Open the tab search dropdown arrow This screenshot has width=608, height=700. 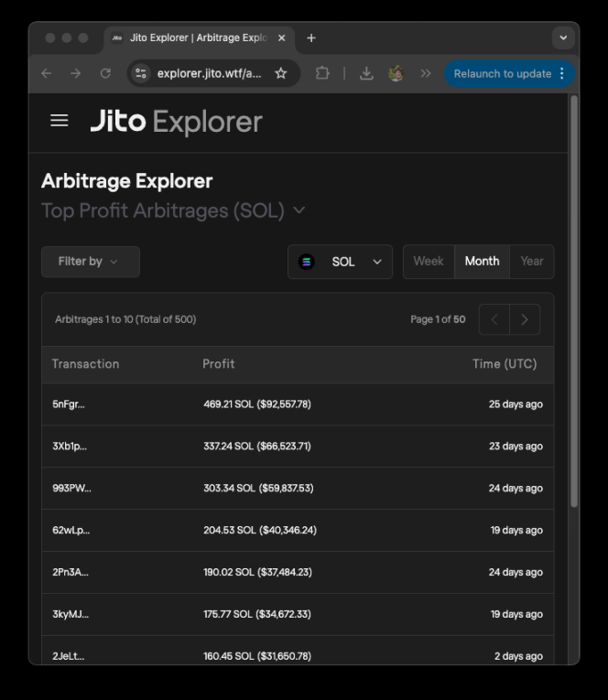coord(563,38)
